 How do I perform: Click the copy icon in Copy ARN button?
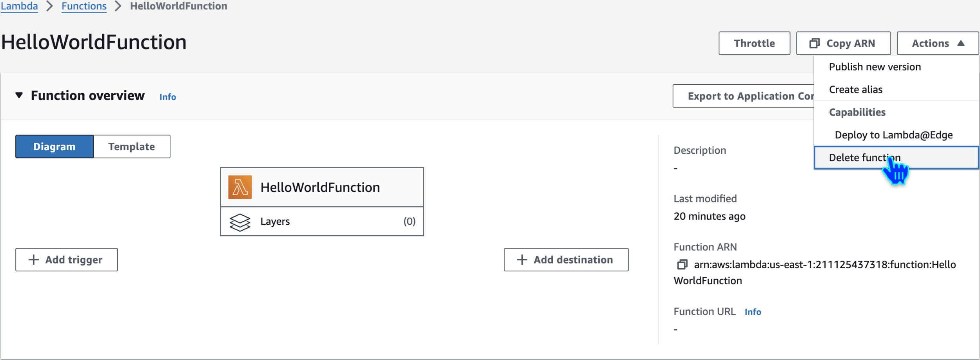point(815,43)
